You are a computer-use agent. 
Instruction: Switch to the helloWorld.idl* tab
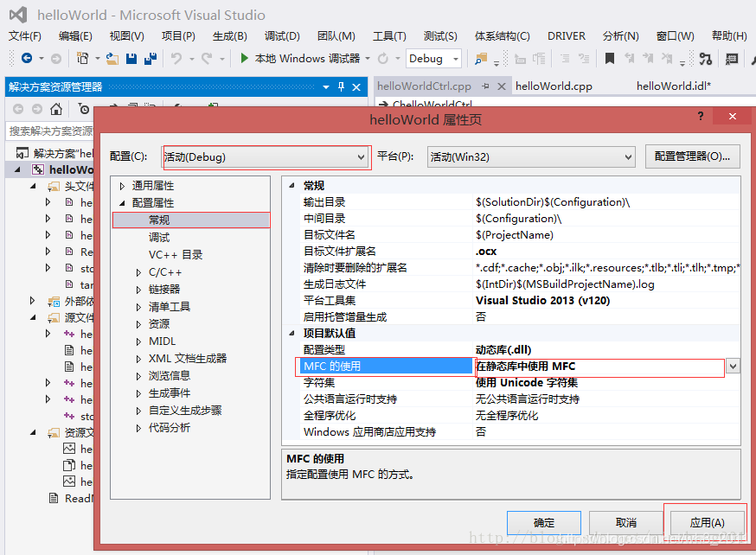[x=674, y=86]
